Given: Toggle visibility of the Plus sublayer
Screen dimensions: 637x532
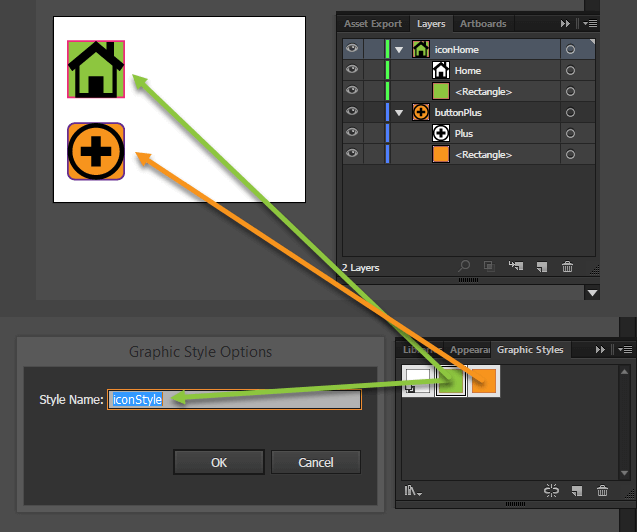Looking at the screenshot, I should coord(351,133).
